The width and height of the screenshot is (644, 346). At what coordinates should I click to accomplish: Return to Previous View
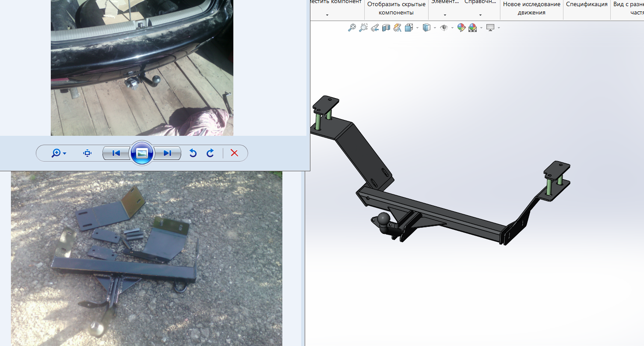(x=374, y=28)
